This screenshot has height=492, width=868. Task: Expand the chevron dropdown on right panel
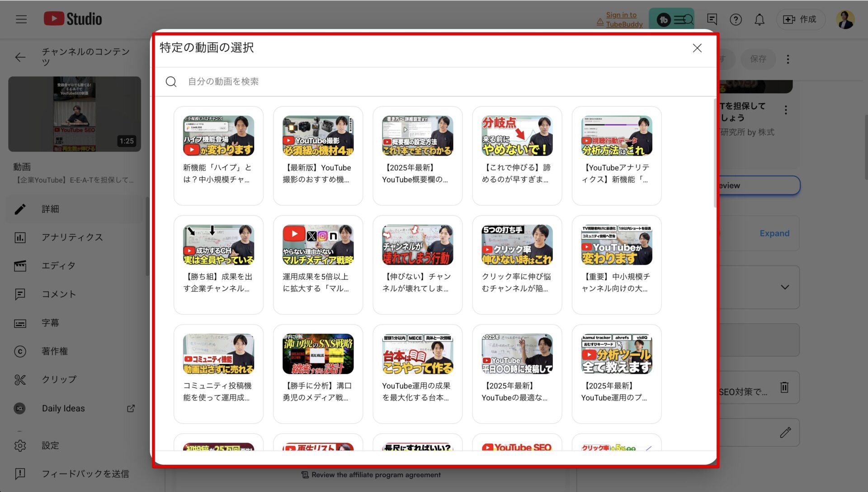click(x=785, y=287)
